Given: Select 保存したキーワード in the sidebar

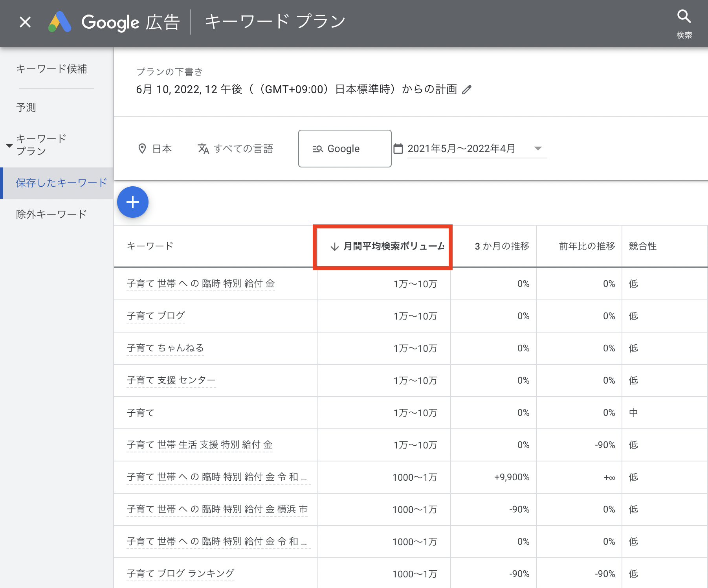Looking at the screenshot, I should [x=61, y=183].
